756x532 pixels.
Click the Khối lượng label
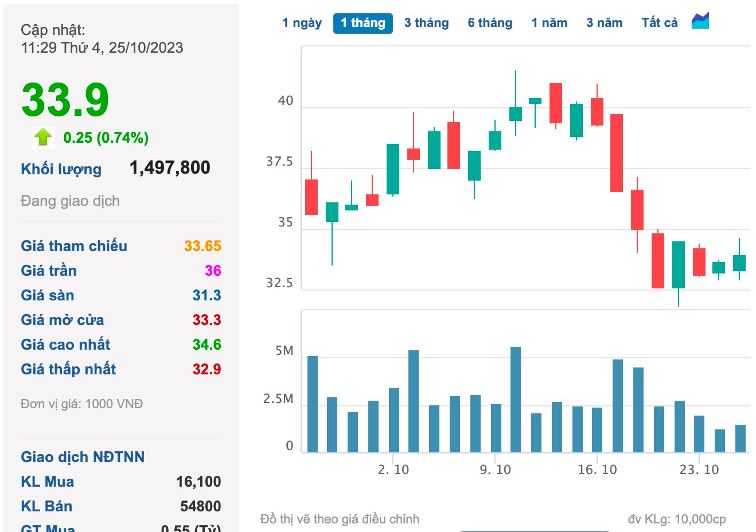click(61, 169)
